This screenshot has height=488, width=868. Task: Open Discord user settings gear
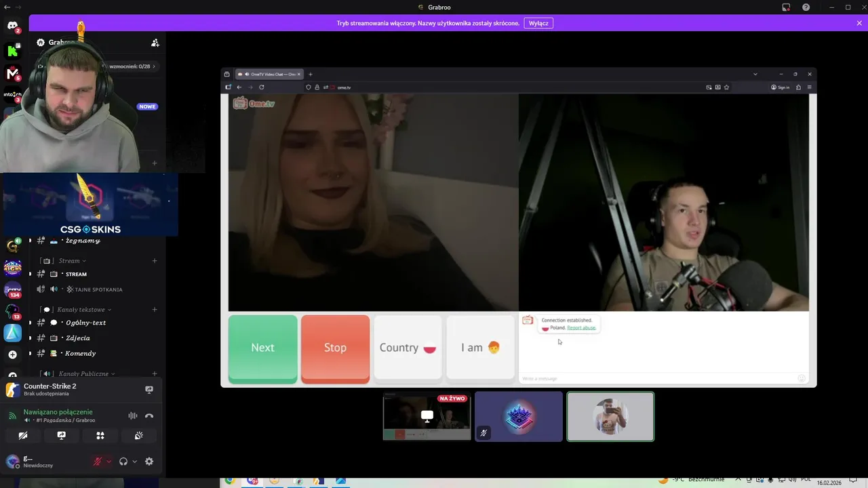(x=149, y=462)
